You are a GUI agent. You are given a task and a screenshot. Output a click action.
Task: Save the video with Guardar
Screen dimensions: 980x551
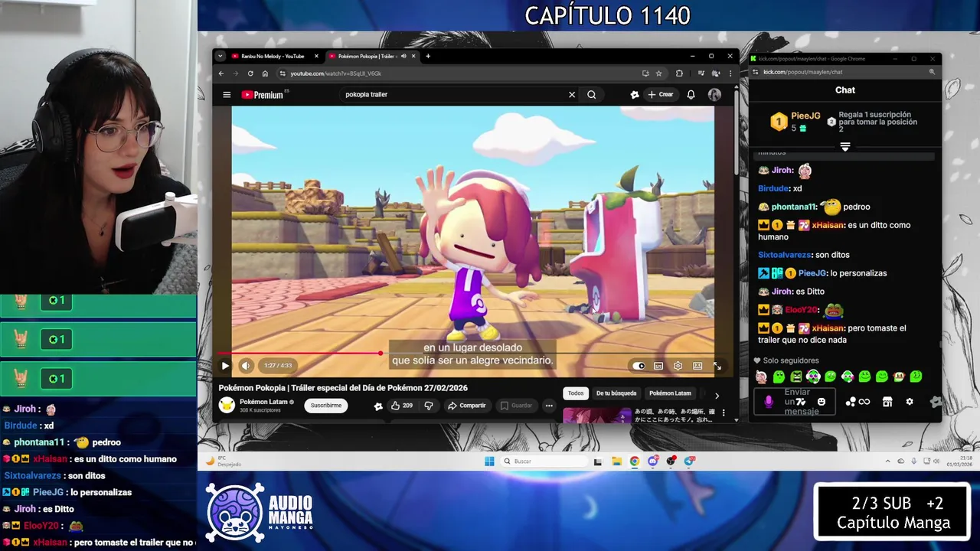click(517, 406)
